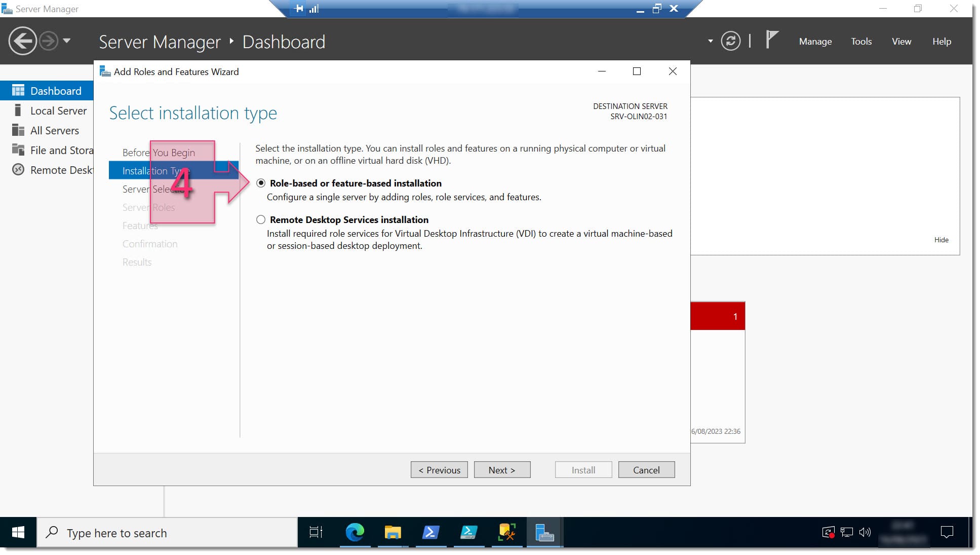Click the Dashboard grid icon in sidebar
The width and height of the screenshot is (980, 555).
pos(18,91)
